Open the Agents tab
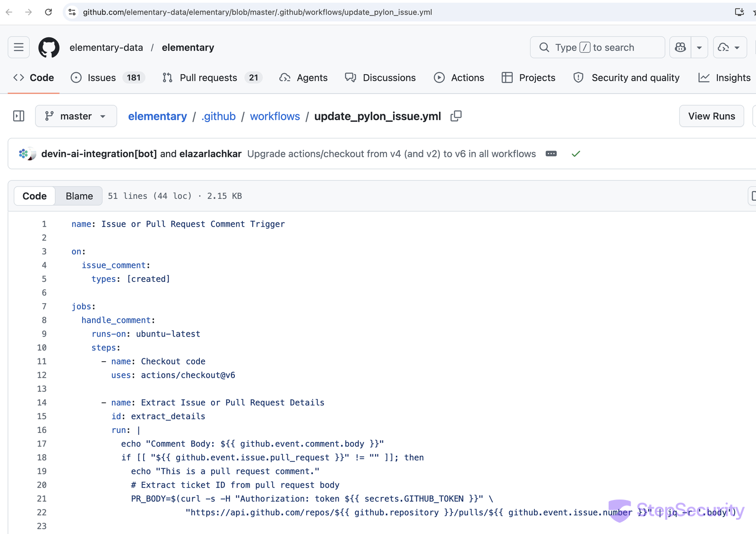This screenshot has height=534, width=756. [303, 77]
